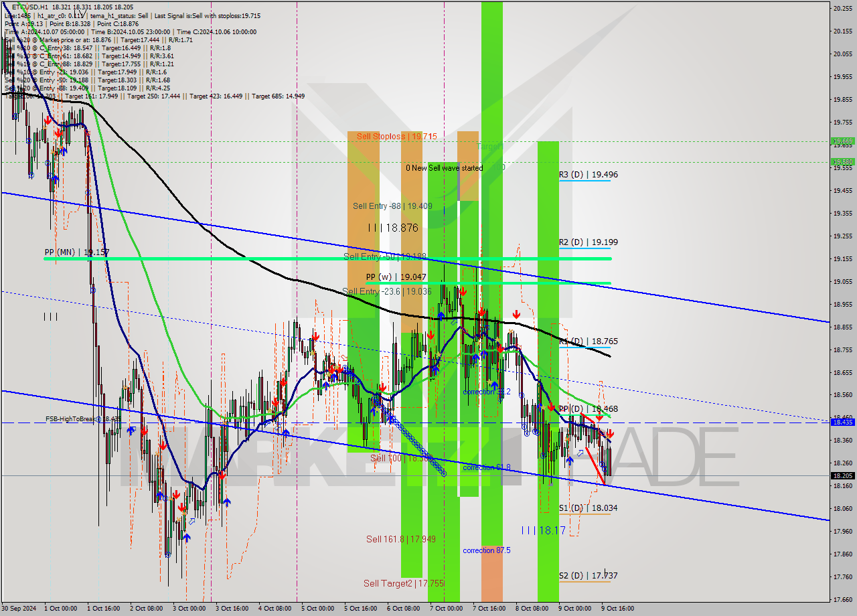Click the 'Sell Entry -23.6 | 19.036' label
Image resolution: width=857 pixels, height=616 pixels.
387,291
